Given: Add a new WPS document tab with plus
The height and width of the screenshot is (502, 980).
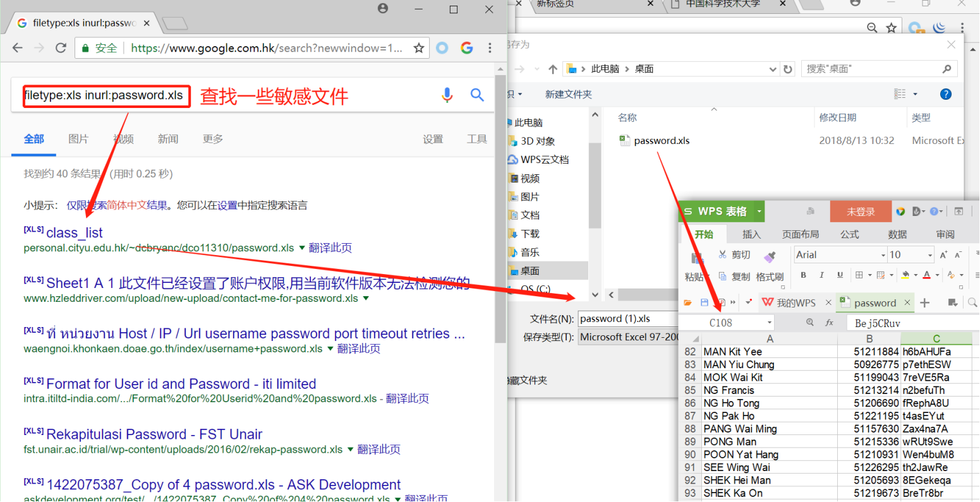Looking at the screenshot, I should 925,303.
